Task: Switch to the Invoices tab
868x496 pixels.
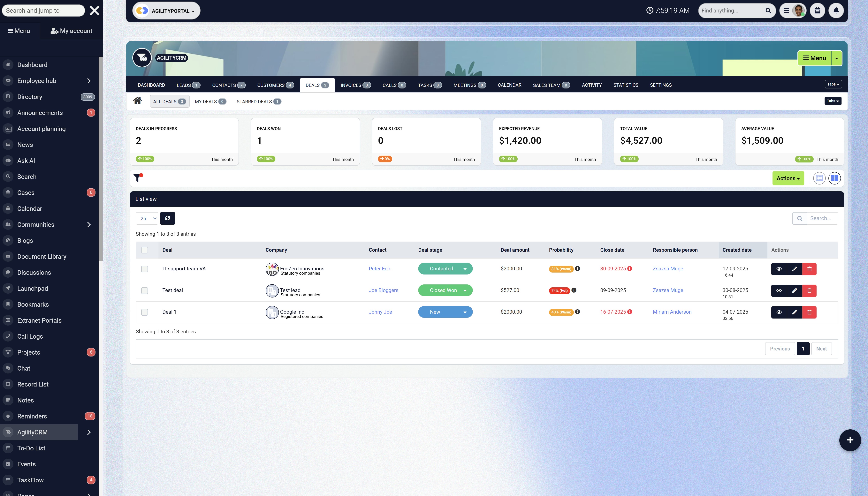Action: point(355,85)
